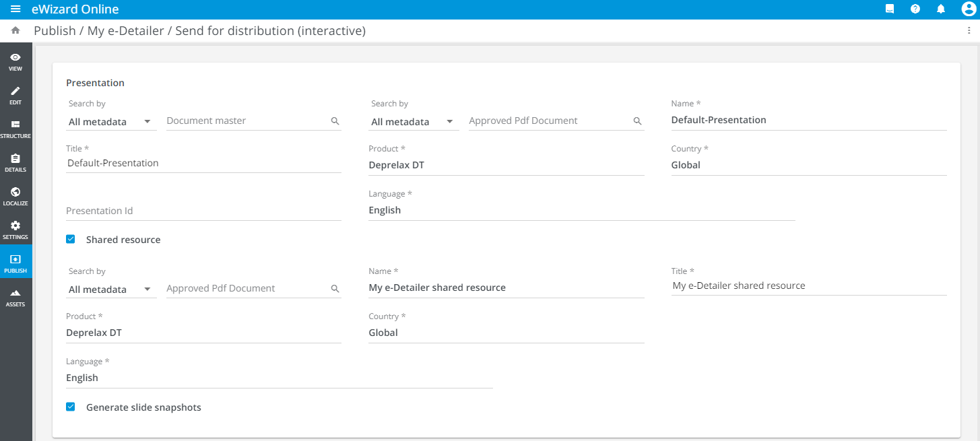Open the hamburger navigation menu
Screen dimensions: 980x441
coord(15,9)
